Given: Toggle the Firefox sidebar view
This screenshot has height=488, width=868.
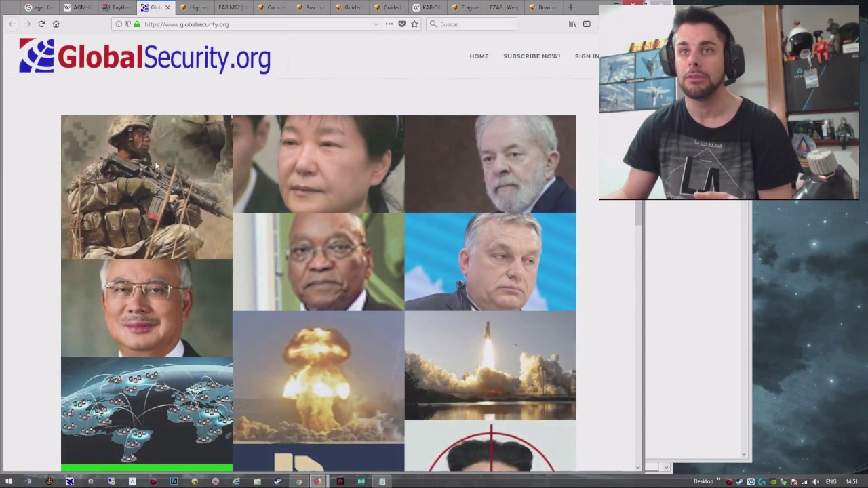Looking at the screenshot, I should [587, 24].
